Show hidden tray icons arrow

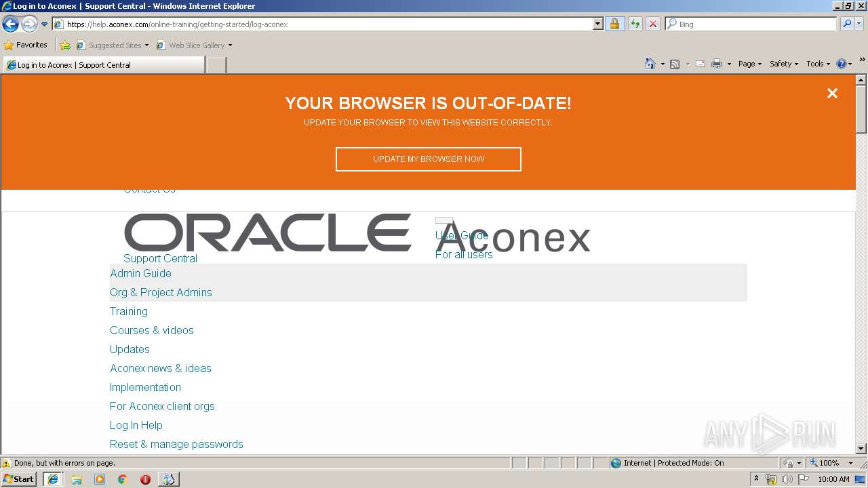click(756, 479)
